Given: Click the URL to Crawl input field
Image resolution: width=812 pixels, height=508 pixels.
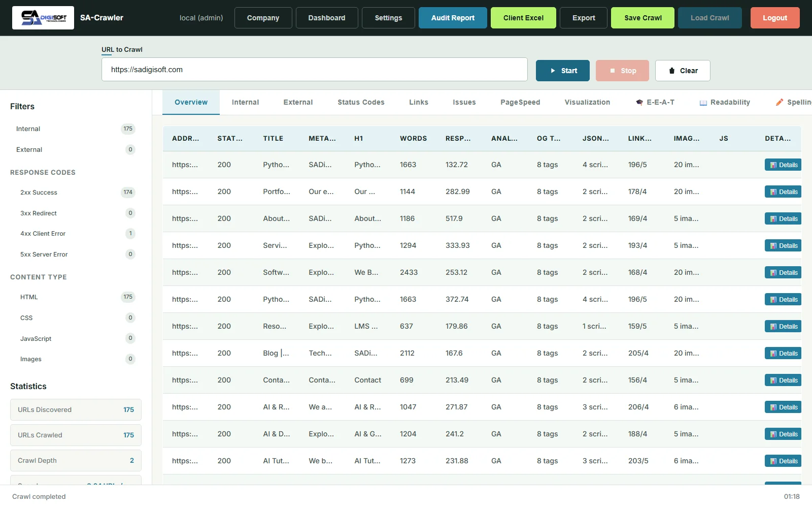Looking at the screenshot, I should tap(315, 70).
